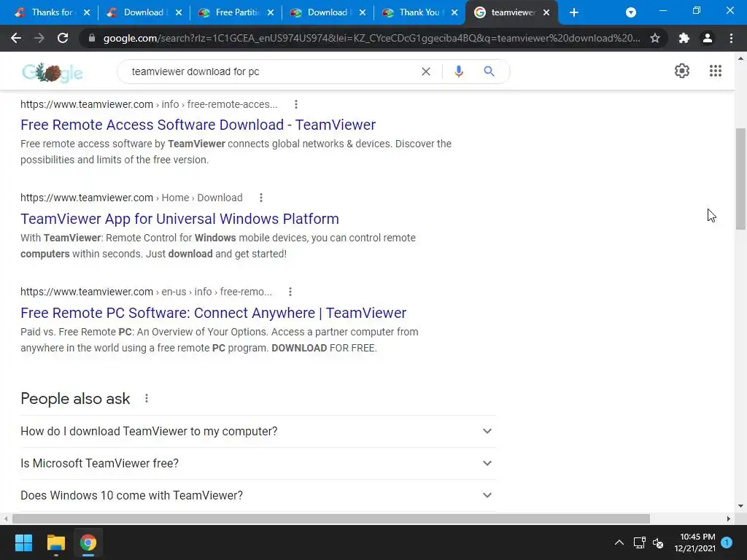The image size is (747, 560).
Task: Open the Chrome profile avatar menu
Action: [708, 38]
